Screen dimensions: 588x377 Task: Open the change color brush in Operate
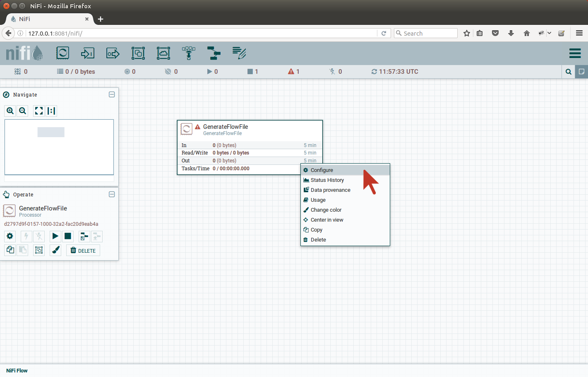pyautogui.click(x=55, y=250)
